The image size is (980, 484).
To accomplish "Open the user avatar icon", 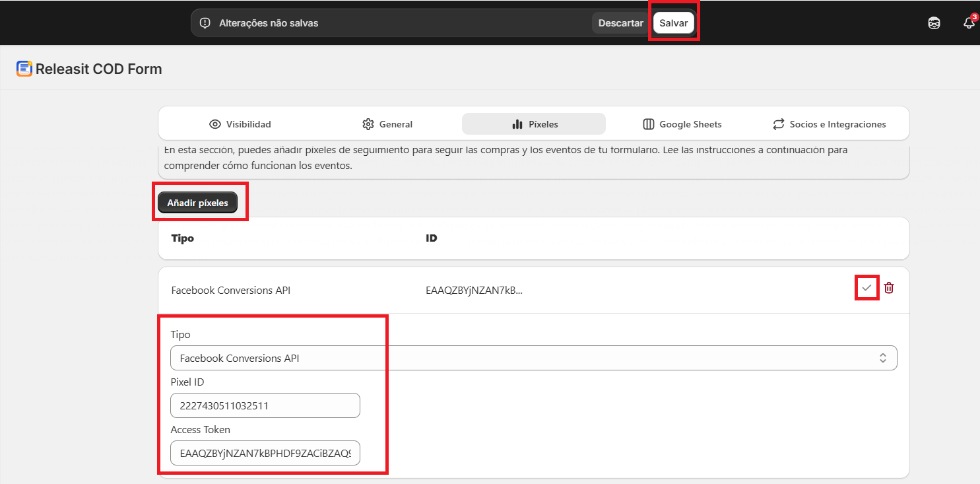I will point(934,23).
